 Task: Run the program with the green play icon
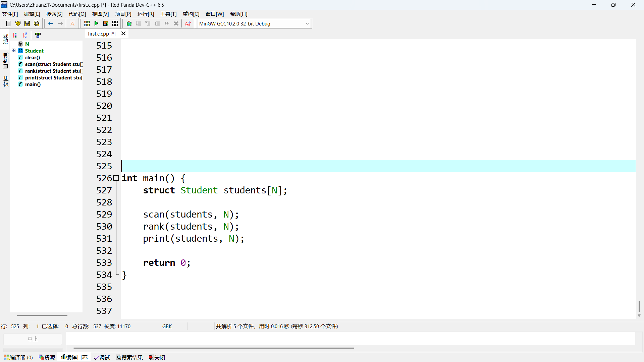[x=96, y=23]
